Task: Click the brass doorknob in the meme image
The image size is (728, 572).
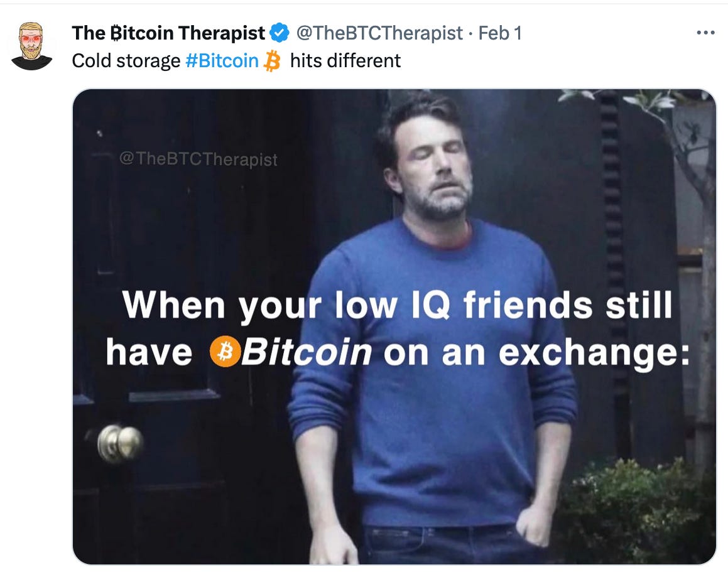Action: pyautogui.click(x=120, y=443)
